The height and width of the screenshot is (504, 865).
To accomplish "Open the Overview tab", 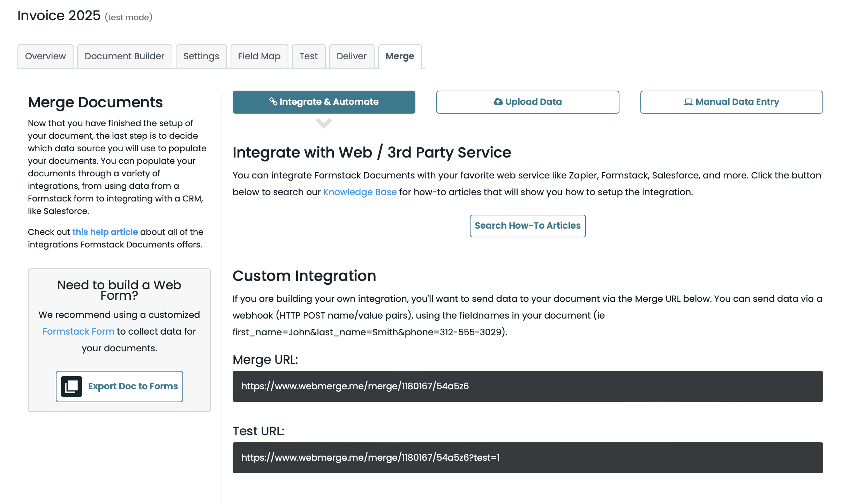I will point(45,56).
